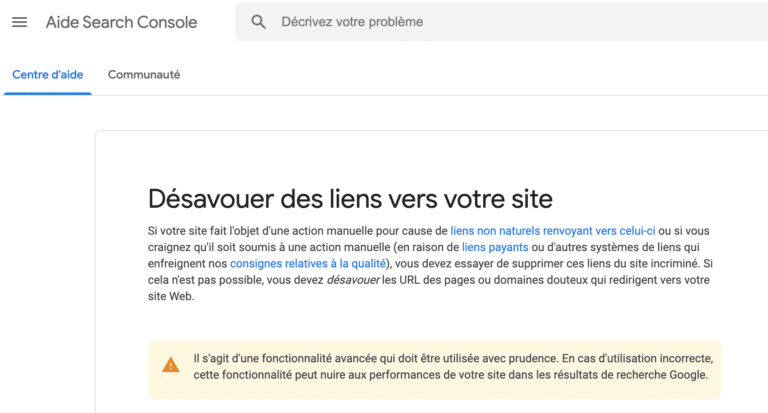The image size is (768, 413).
Task: Visit the "consignes relatives à la qualité" link
Action: click(x=306, y=264)
